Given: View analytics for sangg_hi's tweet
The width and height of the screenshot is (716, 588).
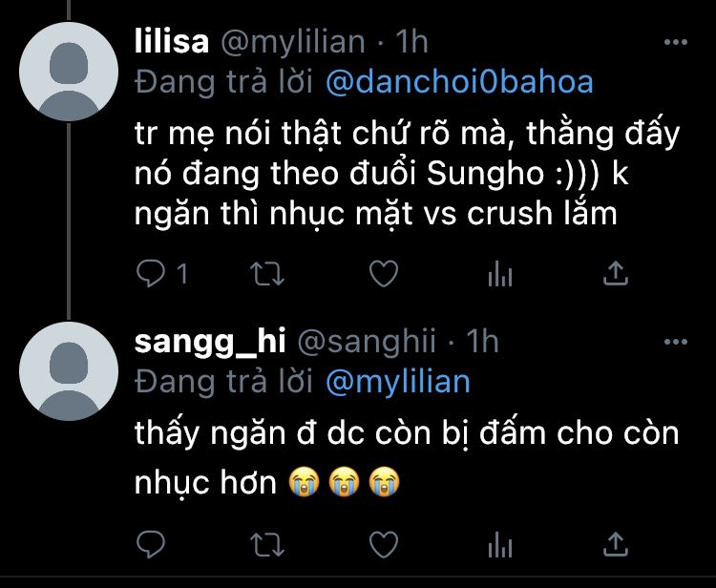Looking at the screenshot, I should (500, 545).
